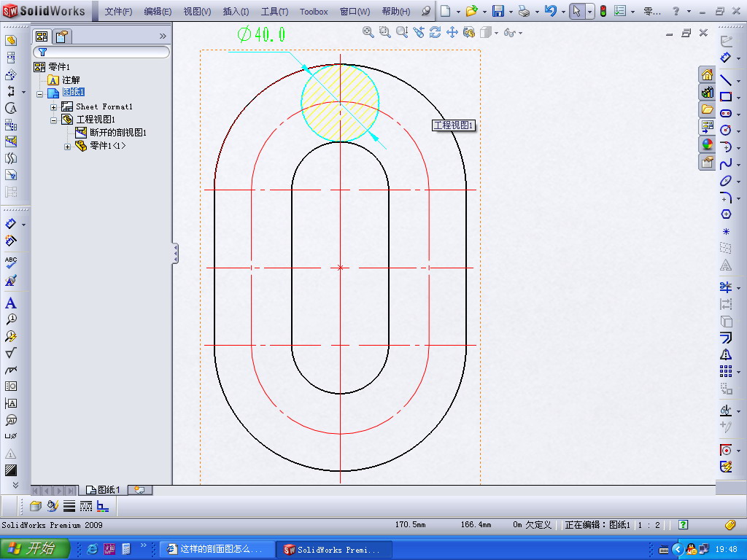The image size is (747, 560).
Task: Select the Line sketch tool
Action: pos(726,80)
